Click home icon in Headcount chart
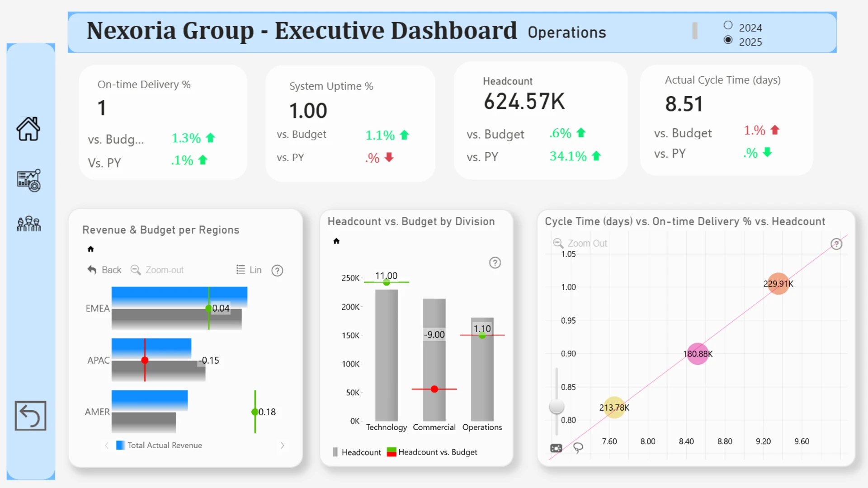 (336, 241)
